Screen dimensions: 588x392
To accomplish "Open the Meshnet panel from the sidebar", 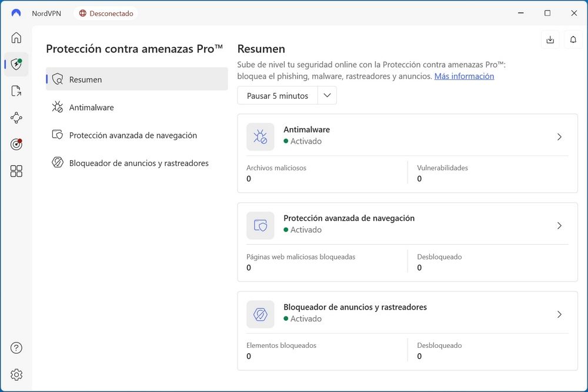I will (x=16, y=117).
